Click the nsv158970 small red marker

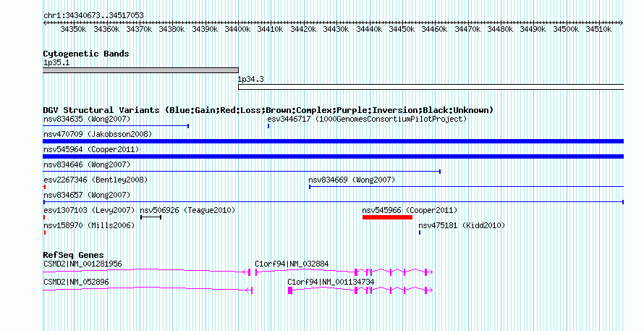pos(44,232)
